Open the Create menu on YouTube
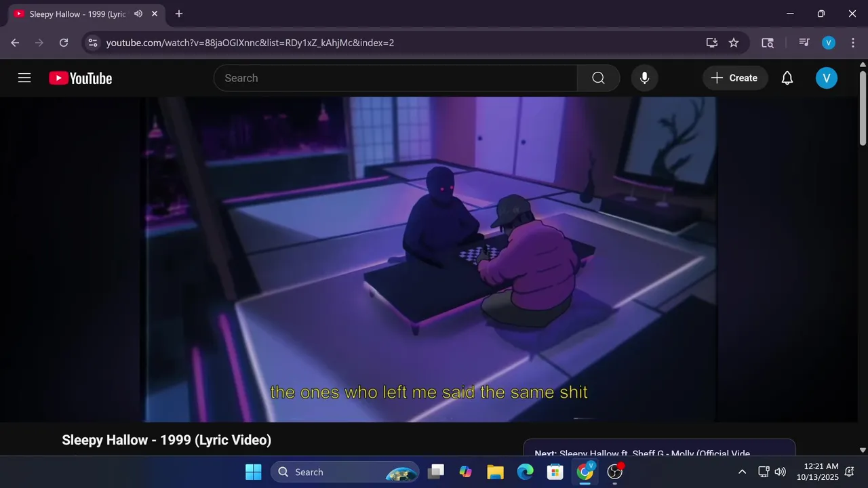Screen dimensions: 868x488 [734, 78]
